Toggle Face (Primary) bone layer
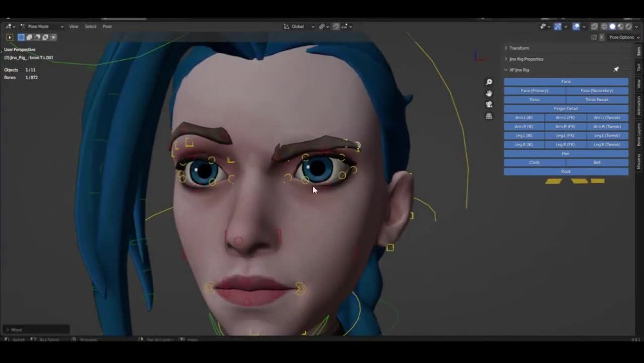This screenshot has width=644, height=363. point(535,90)
